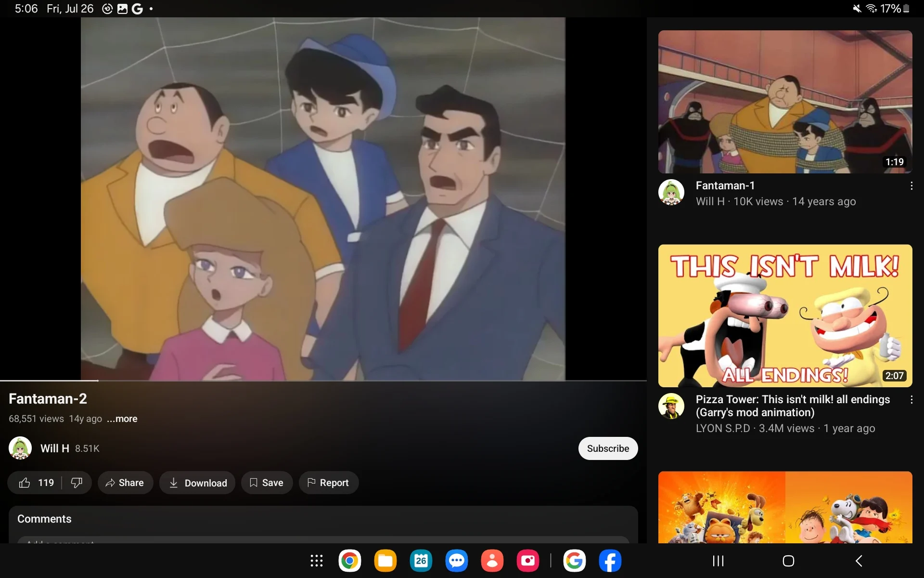Open Calendar app from taskbar
Screen dimensions: 924x578
pos(421,561)
